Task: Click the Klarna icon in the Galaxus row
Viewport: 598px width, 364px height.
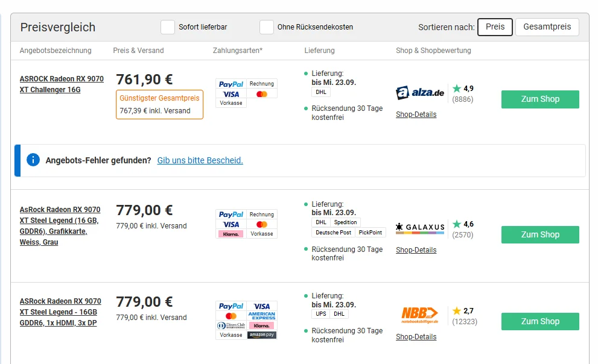Action: click(x=231, y=234)
